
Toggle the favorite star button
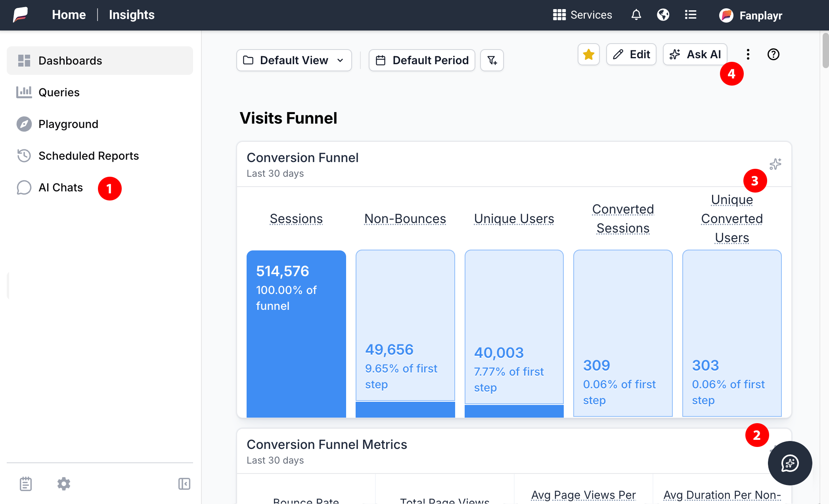pos(588,54)
